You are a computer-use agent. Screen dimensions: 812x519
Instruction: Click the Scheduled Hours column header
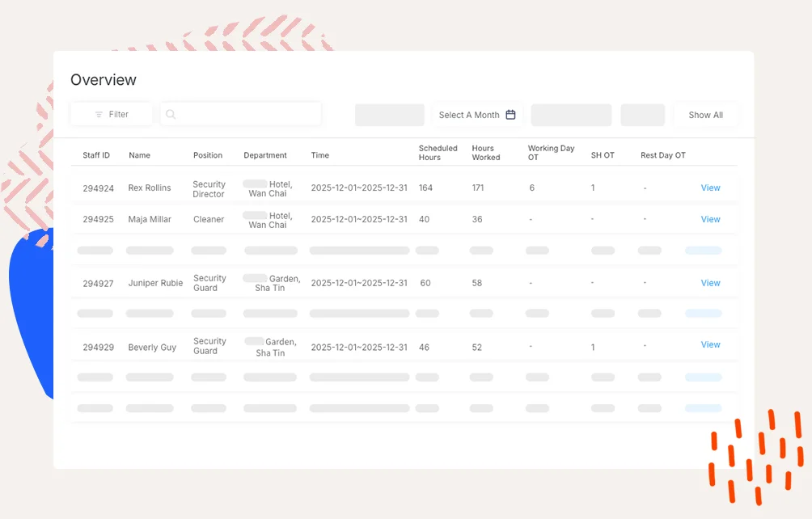(x=438, y=153)
